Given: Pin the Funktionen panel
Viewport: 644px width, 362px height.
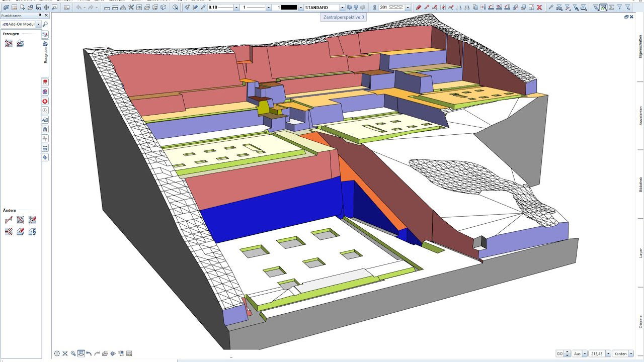Looking at the screenshot, I should (x=40, y=16).
